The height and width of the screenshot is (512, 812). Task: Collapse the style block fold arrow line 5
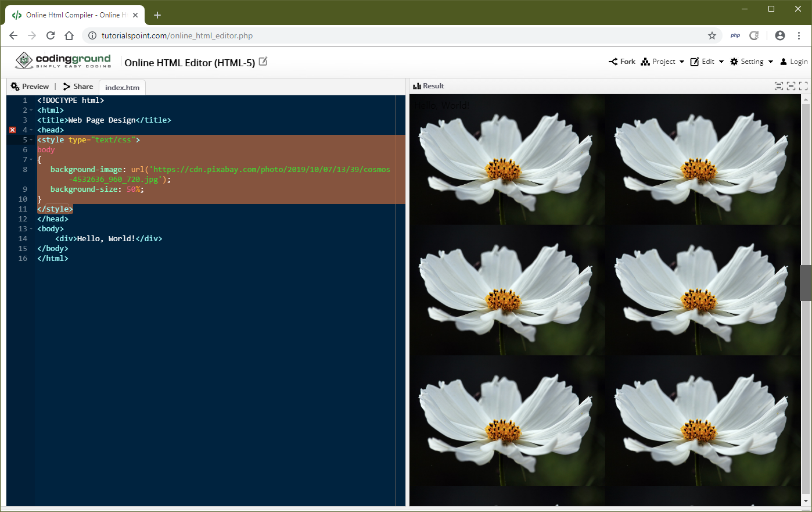pyautogui.click(x=31, y=140)
